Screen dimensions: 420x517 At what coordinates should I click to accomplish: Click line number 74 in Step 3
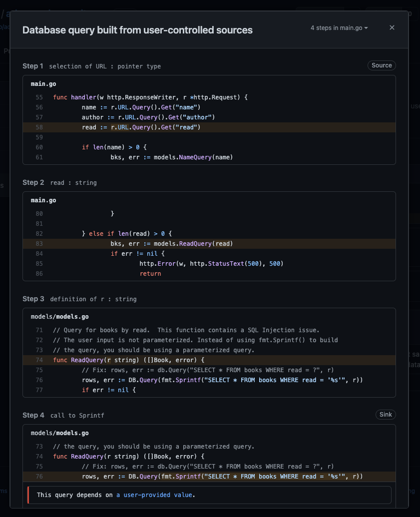coord(39,360)
